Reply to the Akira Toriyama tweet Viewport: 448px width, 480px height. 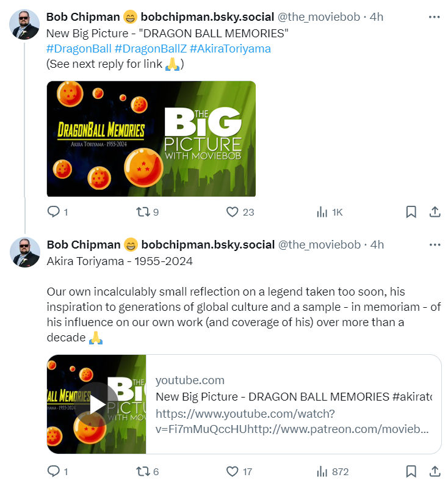pyautogui.click(x=54, y=471)
